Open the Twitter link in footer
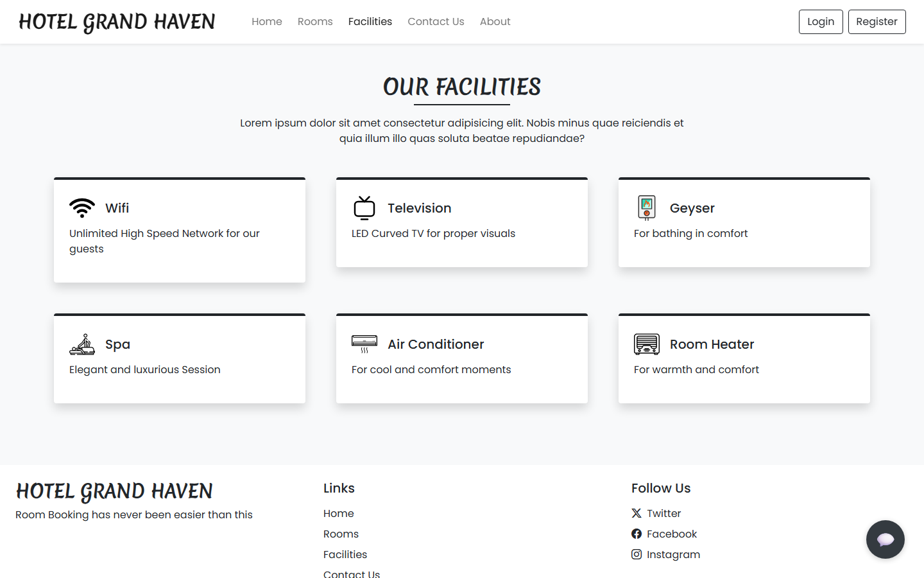The width and height of the screenshot is (924, 578). tap(656, 513)
